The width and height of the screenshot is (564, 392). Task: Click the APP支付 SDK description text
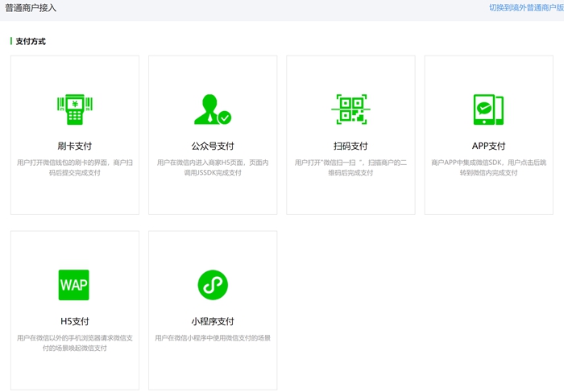click(x=488, y=167)
